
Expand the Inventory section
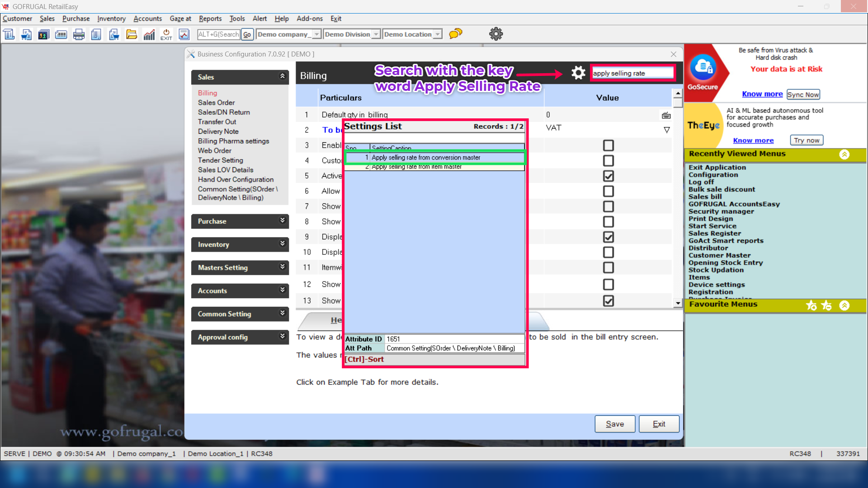[x=240, y=244]
